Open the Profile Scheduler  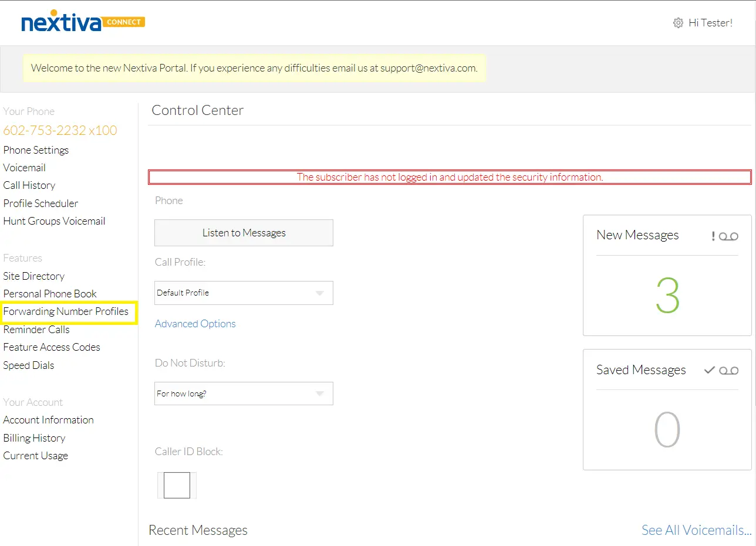coord(41,204)
